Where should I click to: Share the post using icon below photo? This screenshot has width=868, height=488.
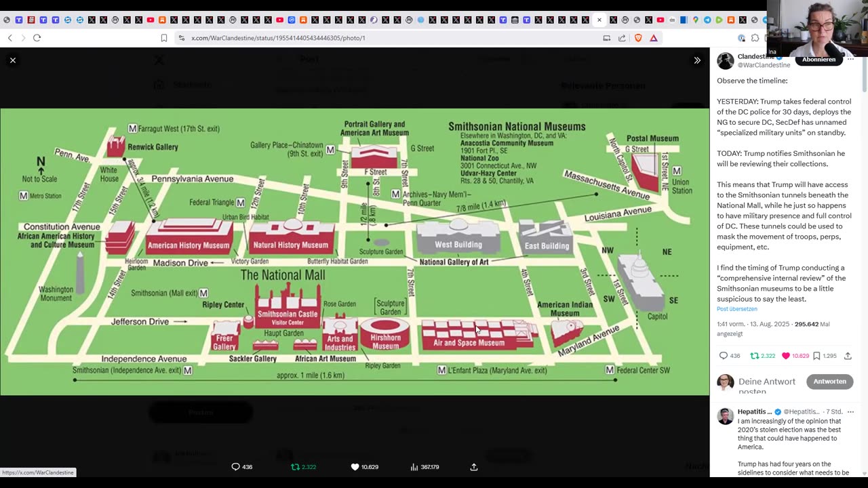pyautogui.click(x=474, y=466)
